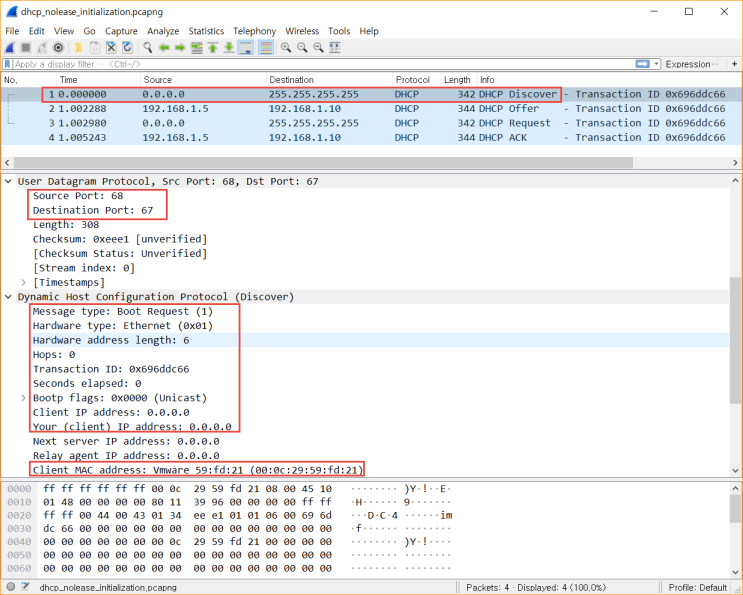Go back in packet history arrow

click(x=164, y=47)
